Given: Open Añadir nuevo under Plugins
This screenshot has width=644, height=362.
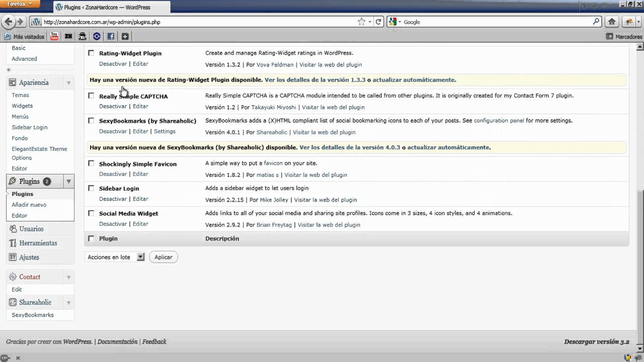Looking at the screenshot, I should pyautogui.click(x=29, y=205).
